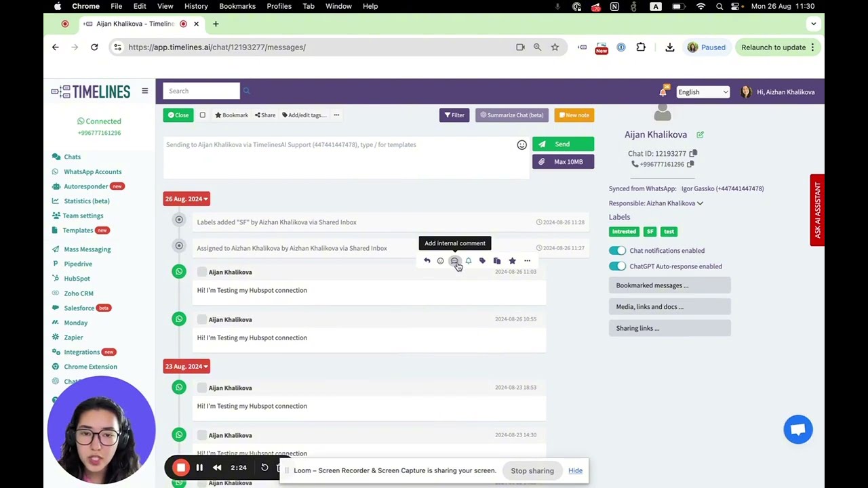Click the emoji reaction icon in message toolbar

[x=440, y=261]
